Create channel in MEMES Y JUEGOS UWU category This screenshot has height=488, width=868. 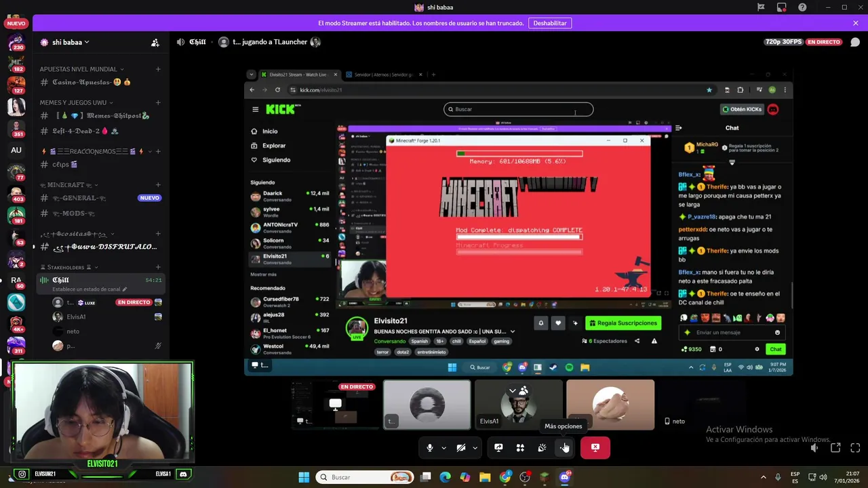pos(158,103)
